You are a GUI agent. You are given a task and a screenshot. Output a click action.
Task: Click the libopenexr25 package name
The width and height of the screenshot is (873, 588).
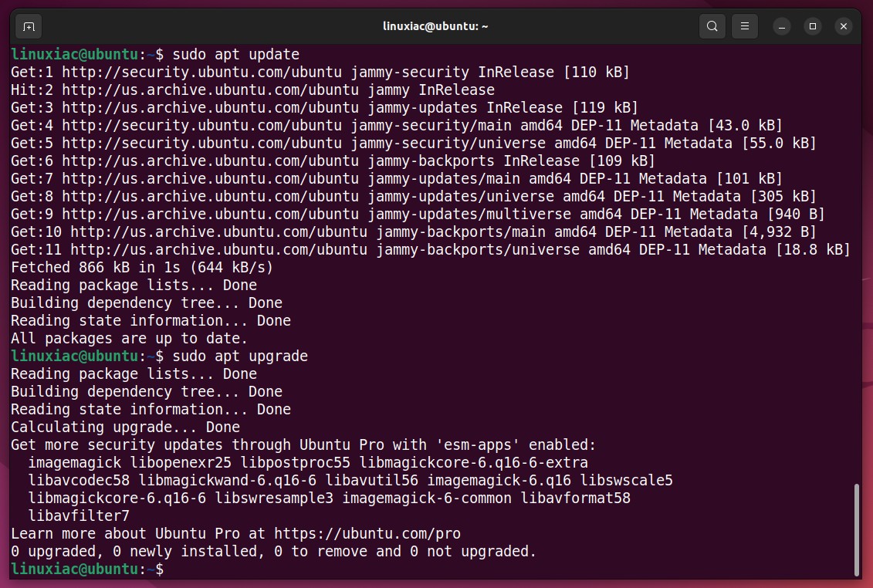pos(181,463)
